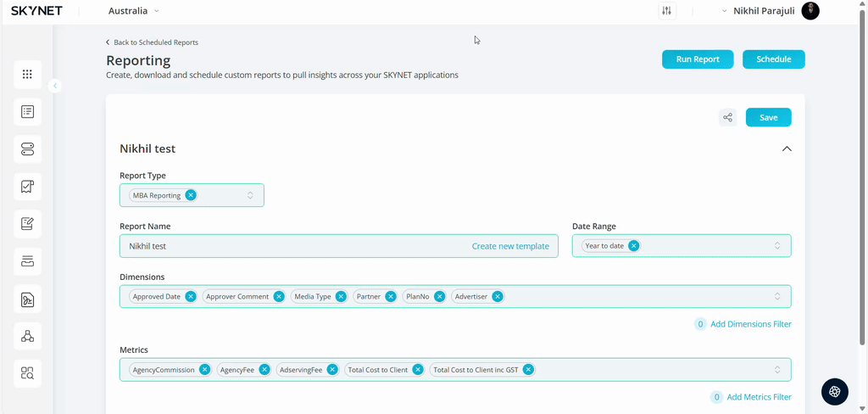Open the Australia country dropdown
The image size is (868, 414).
click(x=133, y=11)
